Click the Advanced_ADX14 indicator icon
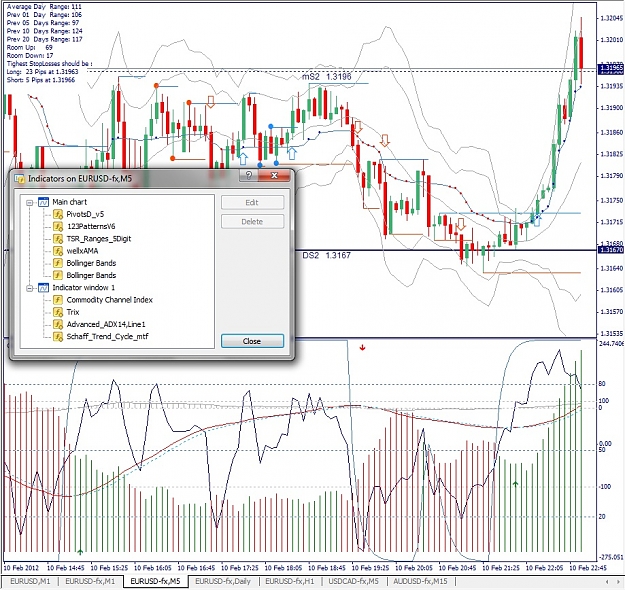This screenshot has height=590, width=625. (58, 324)
